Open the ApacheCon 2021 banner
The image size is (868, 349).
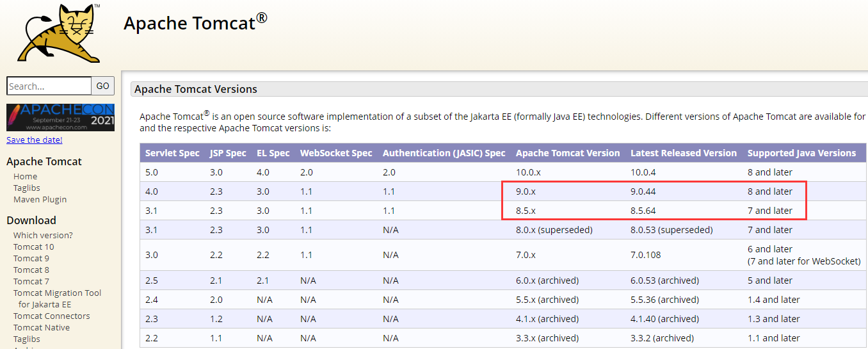tap(60, 117)
